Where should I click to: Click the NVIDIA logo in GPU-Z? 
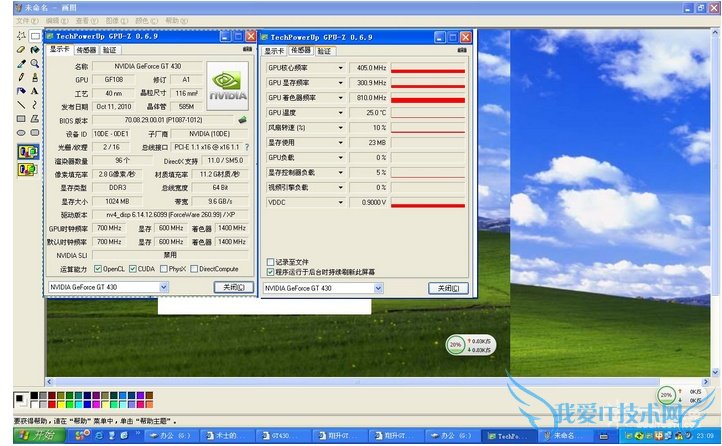pos(228,86)
